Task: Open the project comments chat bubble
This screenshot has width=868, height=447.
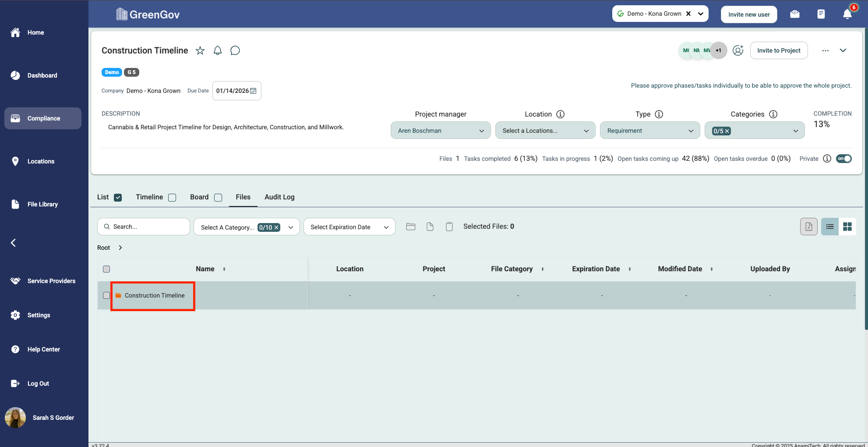Action: tap(235, 50)
